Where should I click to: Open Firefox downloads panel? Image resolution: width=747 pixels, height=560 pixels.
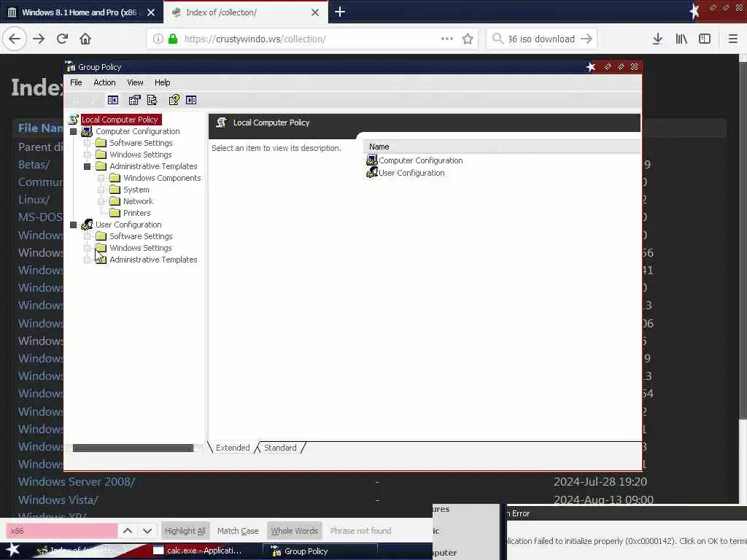coord(657,39)
